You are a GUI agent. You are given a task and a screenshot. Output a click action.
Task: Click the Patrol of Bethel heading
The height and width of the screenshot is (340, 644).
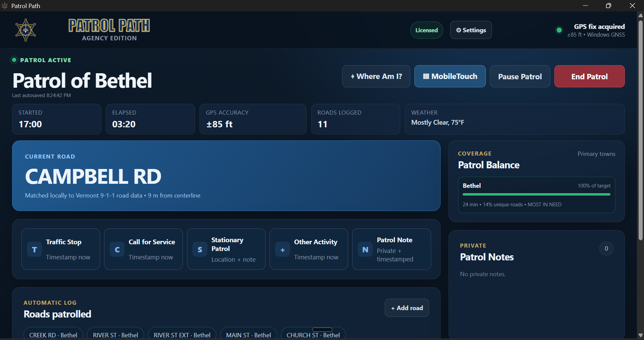82,81
